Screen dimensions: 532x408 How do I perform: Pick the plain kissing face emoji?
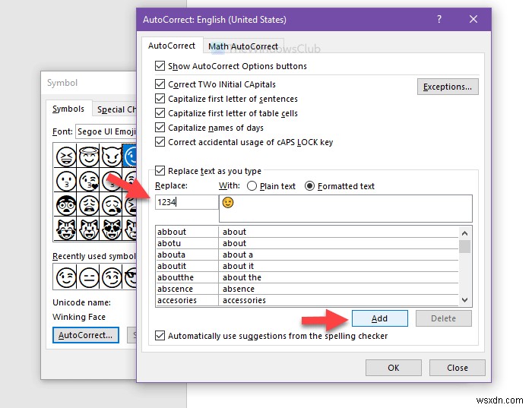click(66, 181)
